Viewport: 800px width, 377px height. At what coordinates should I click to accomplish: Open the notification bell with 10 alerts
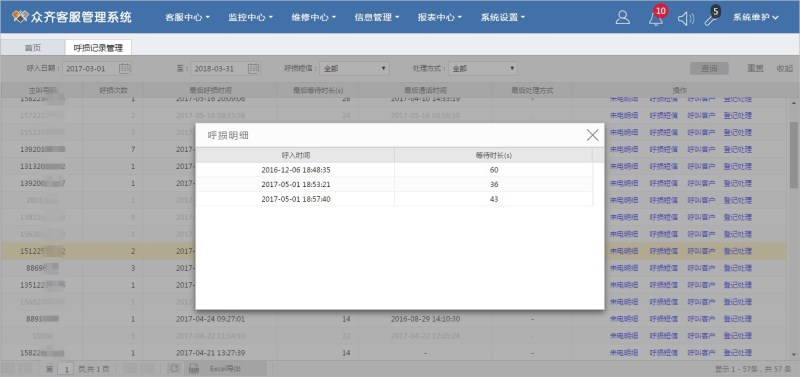[656, 17]
